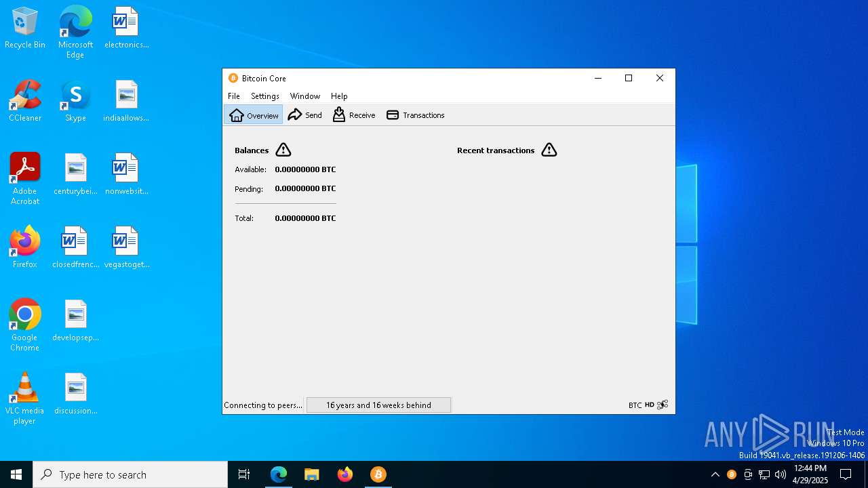Click the Balances out-of-sync warning icon
Screen dimensions: 868x488
click(x=283, y=150)
